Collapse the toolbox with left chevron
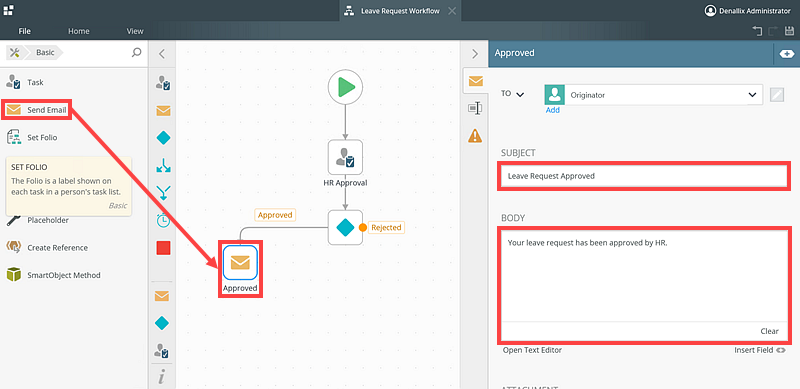 tap(162, 54)
